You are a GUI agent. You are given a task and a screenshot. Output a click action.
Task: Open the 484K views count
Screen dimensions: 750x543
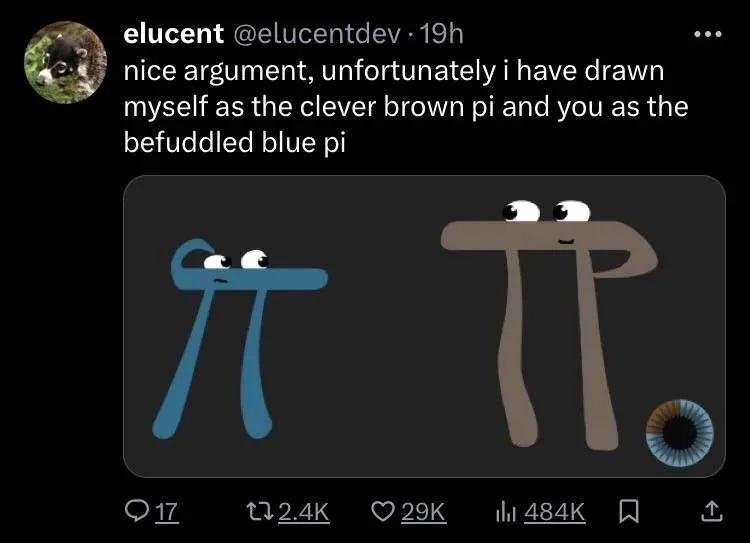(x=554, y=511)
